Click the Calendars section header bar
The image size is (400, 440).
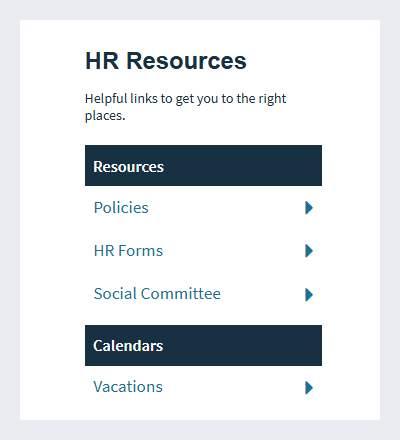[203, 345]
